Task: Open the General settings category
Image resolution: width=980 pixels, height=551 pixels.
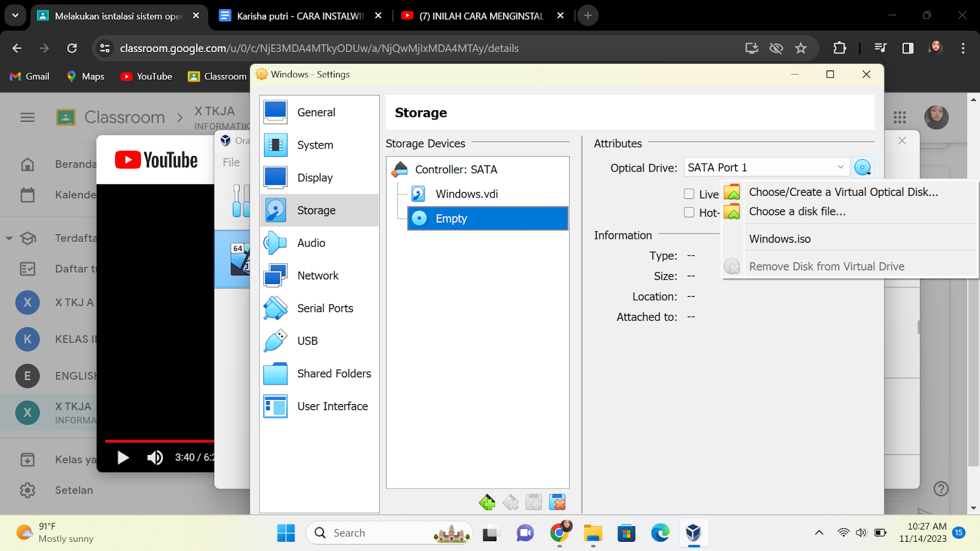Action: [319, 112]
